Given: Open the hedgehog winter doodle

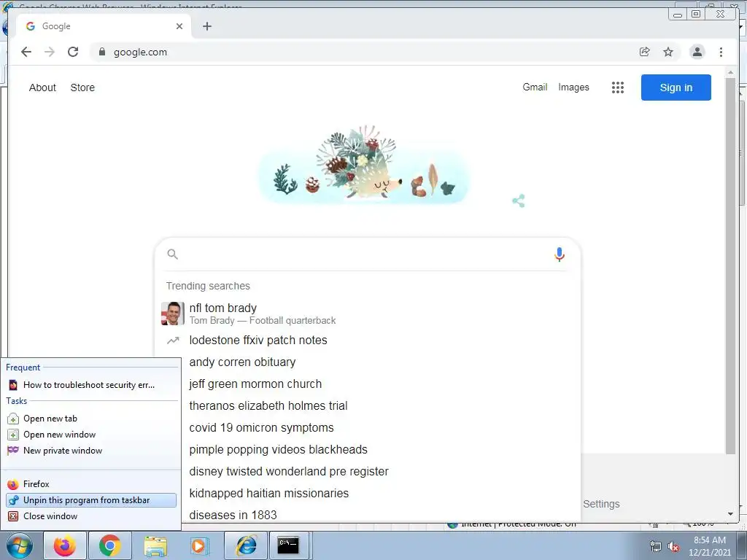Looking at the screenshot, I should pyautogui.click(x=365, y=166).
